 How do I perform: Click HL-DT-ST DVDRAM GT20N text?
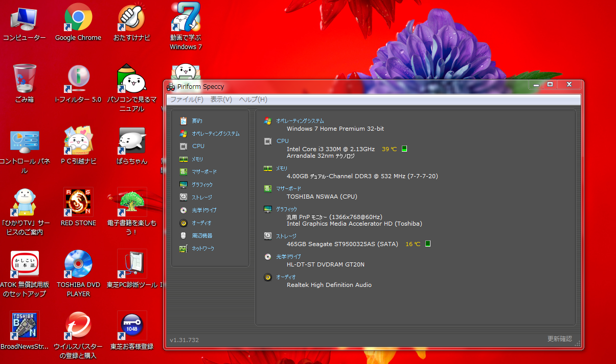coord(326,264)
